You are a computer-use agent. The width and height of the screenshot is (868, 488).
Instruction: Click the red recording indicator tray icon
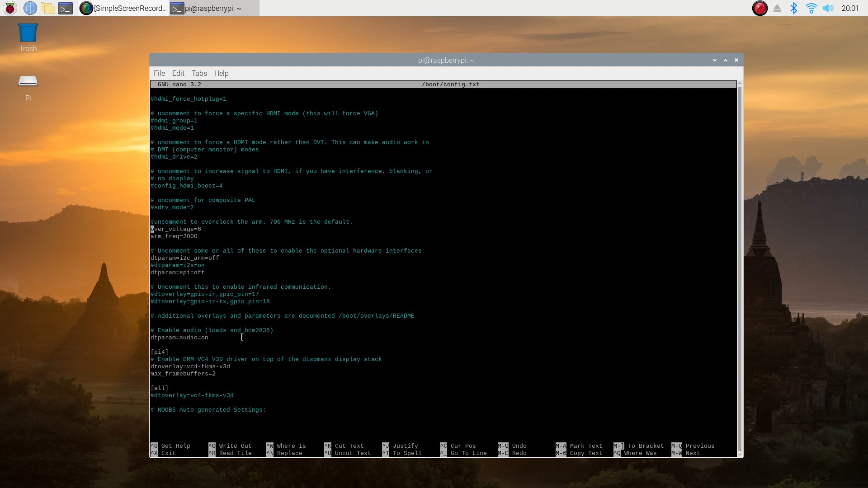pyautogui.click(x=759, y=8)
